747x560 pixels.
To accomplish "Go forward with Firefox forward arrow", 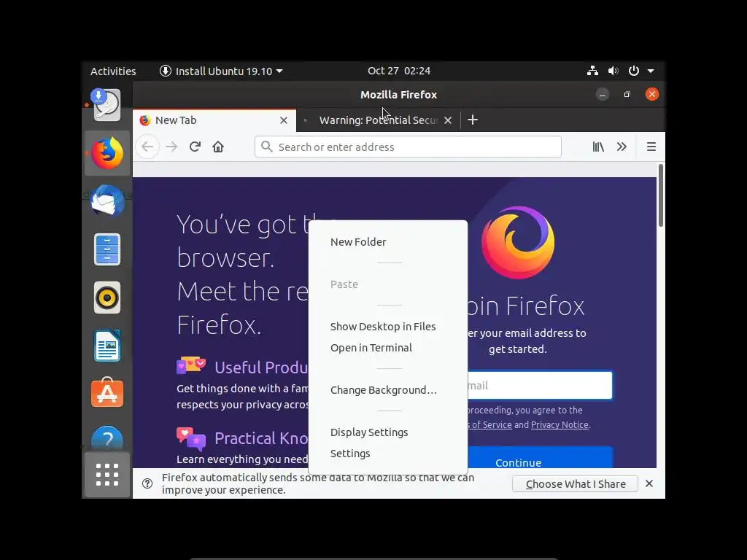I will (x=171, y=147).
